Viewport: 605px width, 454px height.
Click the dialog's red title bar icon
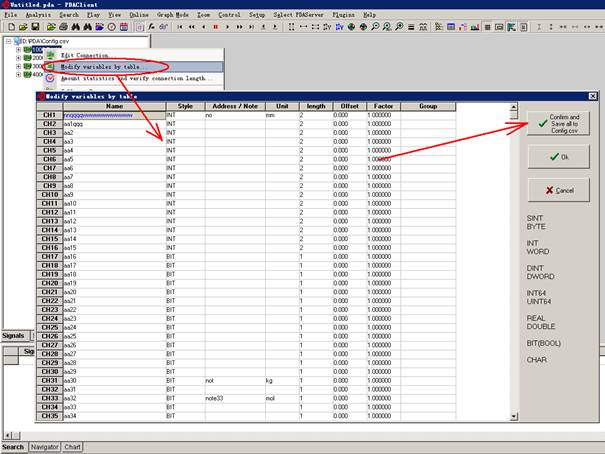pyautogui.click(x=41, y=96)
